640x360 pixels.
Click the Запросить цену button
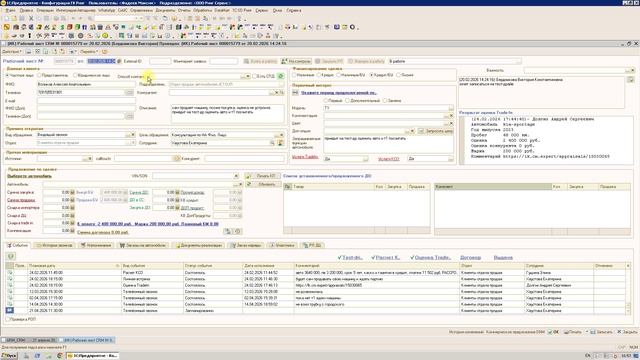coord(436,131)
